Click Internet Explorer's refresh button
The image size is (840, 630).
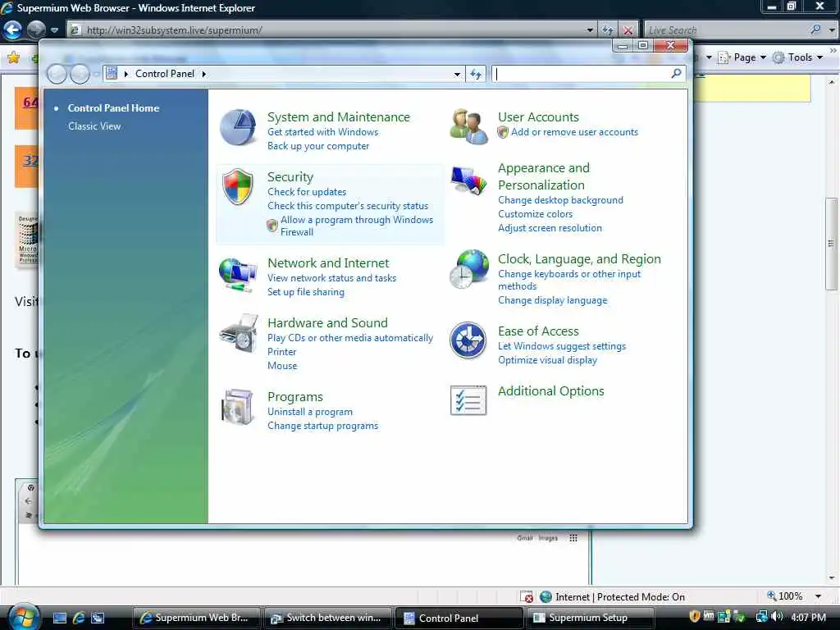(608, 30)
